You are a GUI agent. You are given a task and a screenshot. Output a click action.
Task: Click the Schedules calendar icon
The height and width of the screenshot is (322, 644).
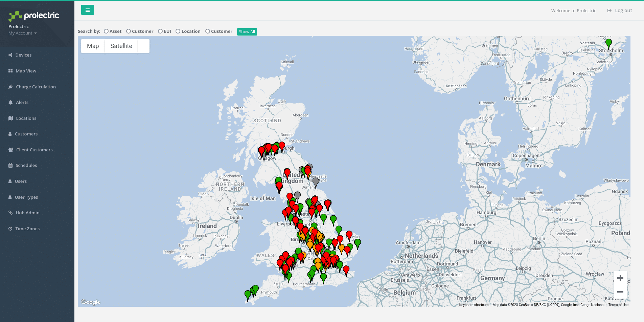coord(10,165)
